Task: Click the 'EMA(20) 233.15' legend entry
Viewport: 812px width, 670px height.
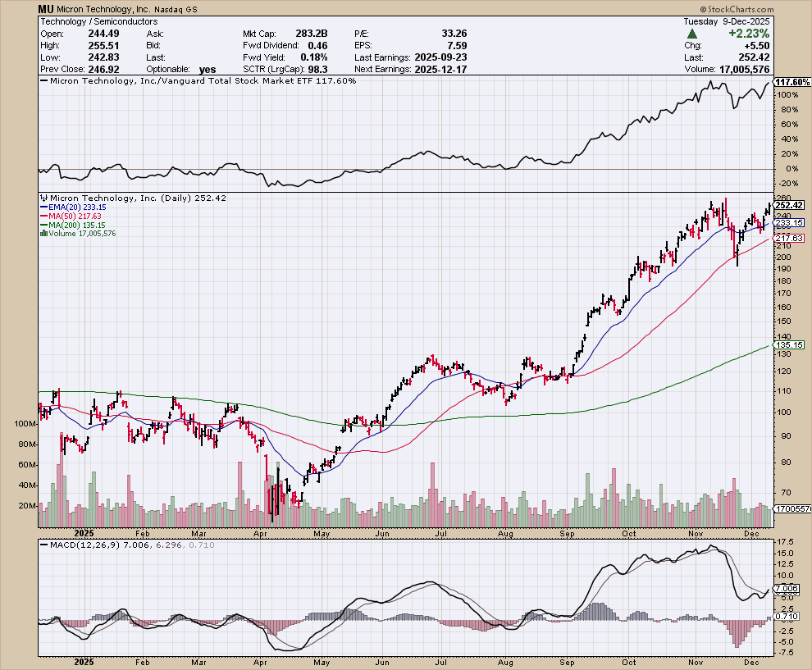Action: pyautogui.click(x=77, y=207)
